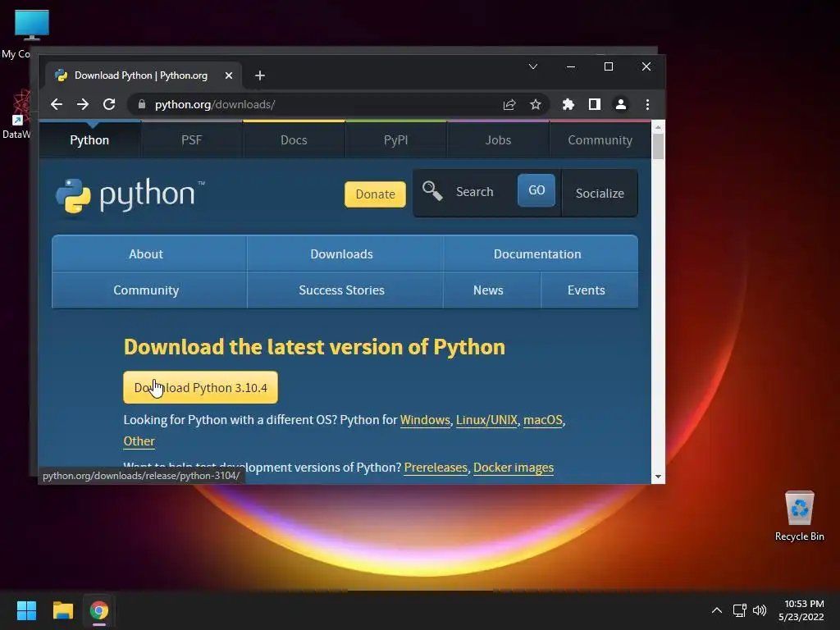
Task: Open the Downloads menu
Action: pyautogui.click(x=345, y=254)
